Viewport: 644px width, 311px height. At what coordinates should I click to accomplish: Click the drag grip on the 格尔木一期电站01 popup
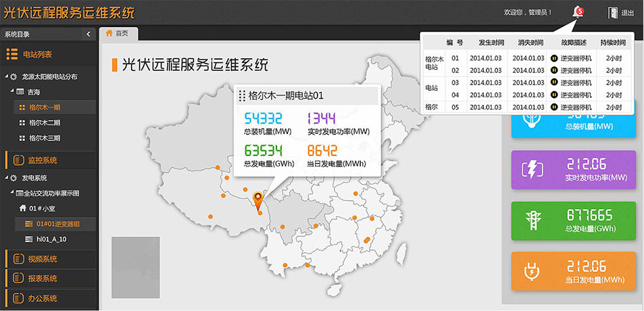(242, 95)
